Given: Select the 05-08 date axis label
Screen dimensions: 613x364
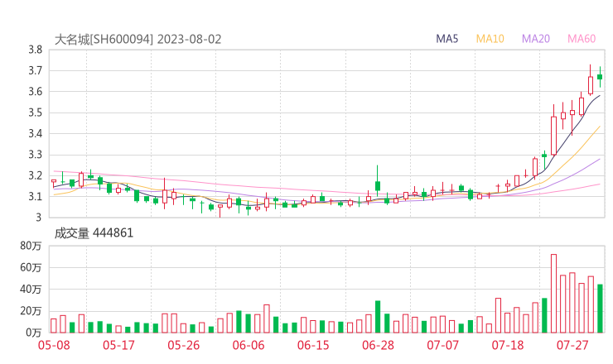Looking at the screenshot, I should [53, 345].
